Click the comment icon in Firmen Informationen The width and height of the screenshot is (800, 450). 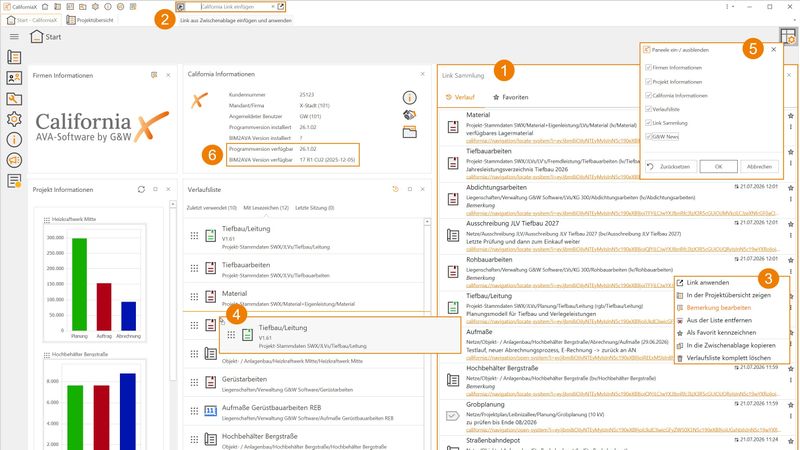tap(154, 75)
